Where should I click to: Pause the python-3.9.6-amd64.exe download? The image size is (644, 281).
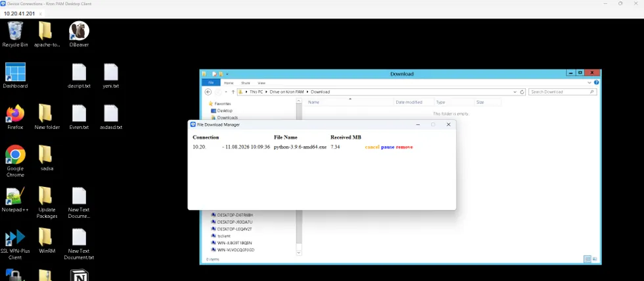(x=388, y=147)
